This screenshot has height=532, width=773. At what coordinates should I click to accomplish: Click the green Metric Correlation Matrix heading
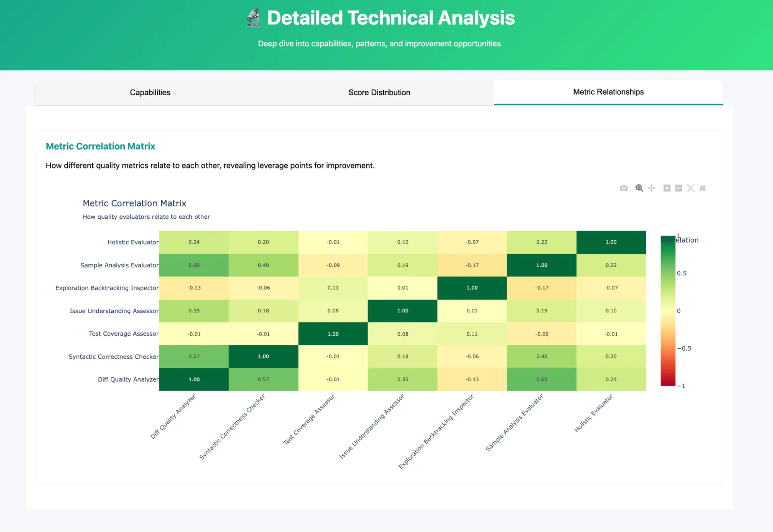[x=101, y=146]
